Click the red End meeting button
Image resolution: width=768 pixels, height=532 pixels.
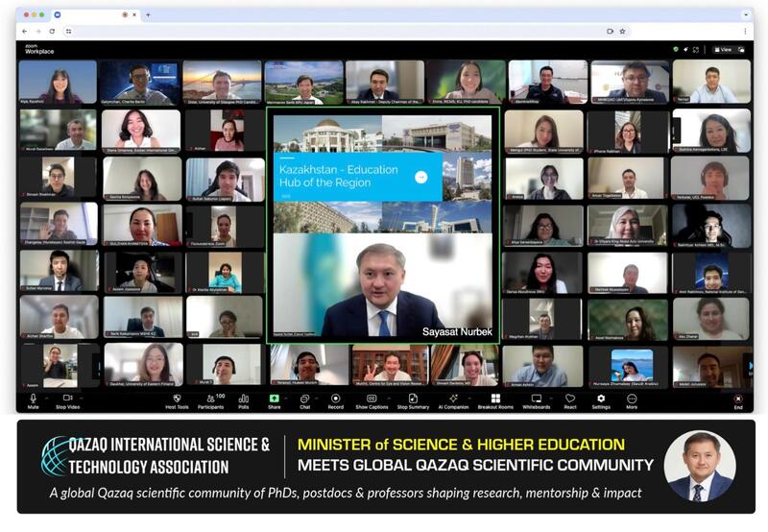737,399
